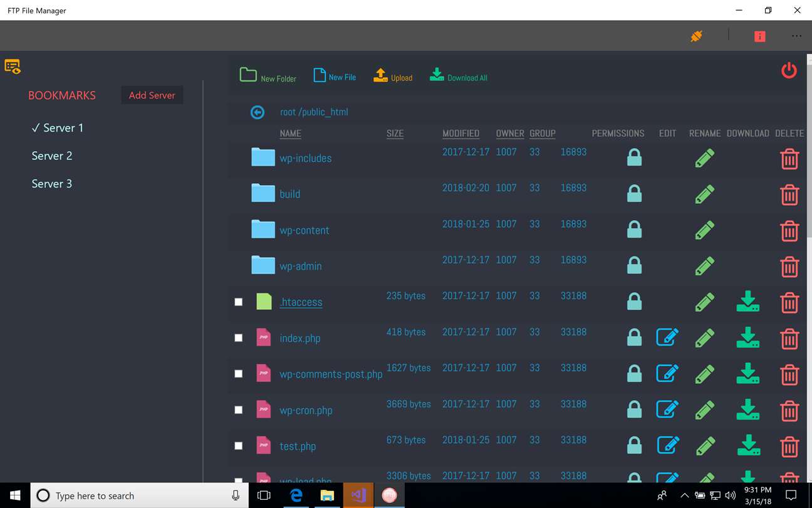Sort by the SIZE column header
Image resolution: width=812 pixels, height=508 pixels.
395,134
